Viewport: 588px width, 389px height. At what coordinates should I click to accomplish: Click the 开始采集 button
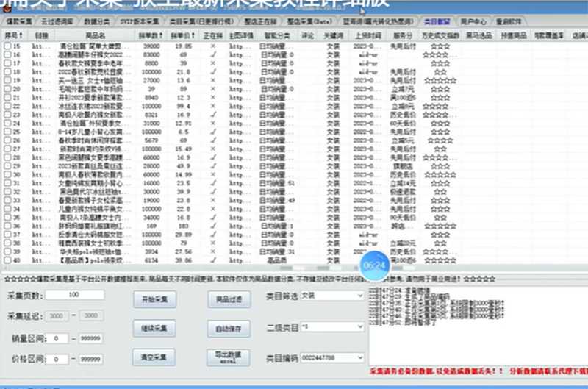click(x=154, y=299)
